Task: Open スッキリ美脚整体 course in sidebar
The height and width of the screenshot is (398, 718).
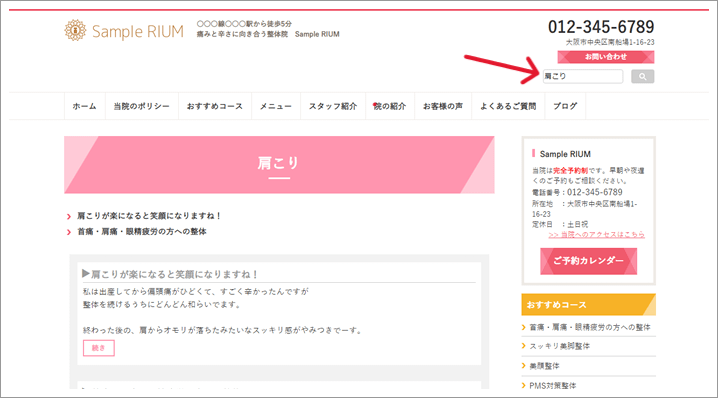Action: [560, 346]
